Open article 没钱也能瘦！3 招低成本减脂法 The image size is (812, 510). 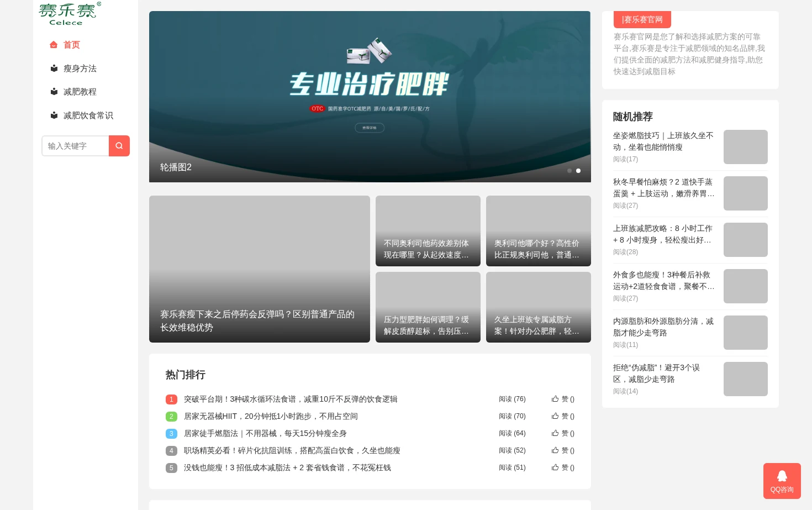point(287,467)
